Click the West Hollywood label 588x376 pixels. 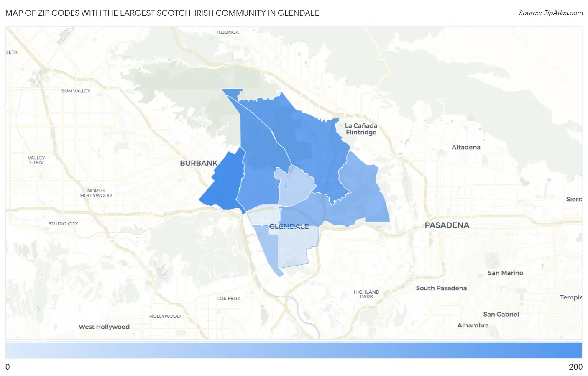[x=104, y=327]
